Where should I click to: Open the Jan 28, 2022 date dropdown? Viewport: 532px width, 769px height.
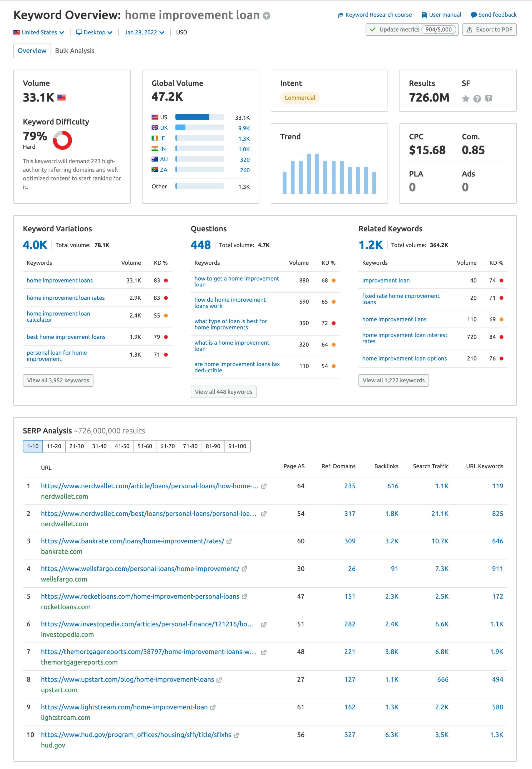pos(144,32)
